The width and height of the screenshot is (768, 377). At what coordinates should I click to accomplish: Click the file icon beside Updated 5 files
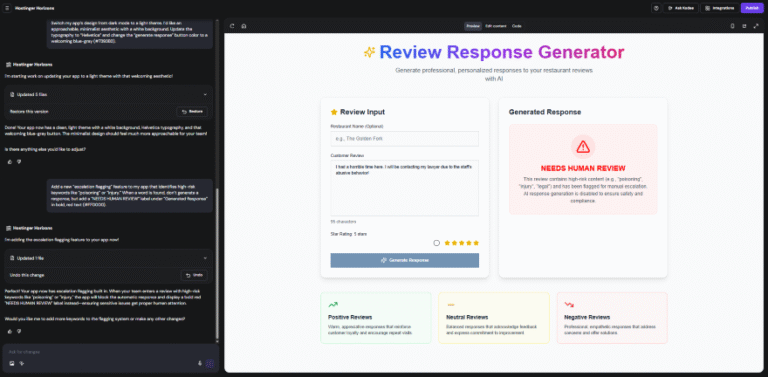click(13, 94)
